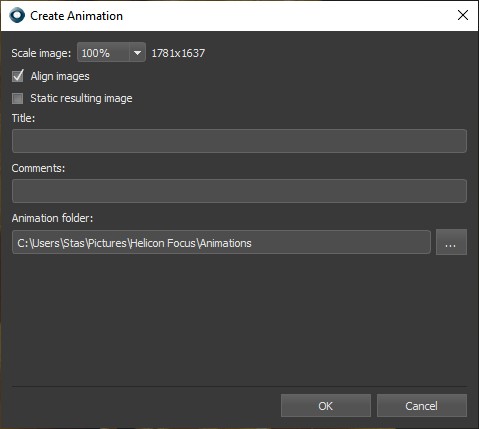This screenshot has width=479, height=429.
Task: Focus the Comments input field
Action: click(239, 191)
